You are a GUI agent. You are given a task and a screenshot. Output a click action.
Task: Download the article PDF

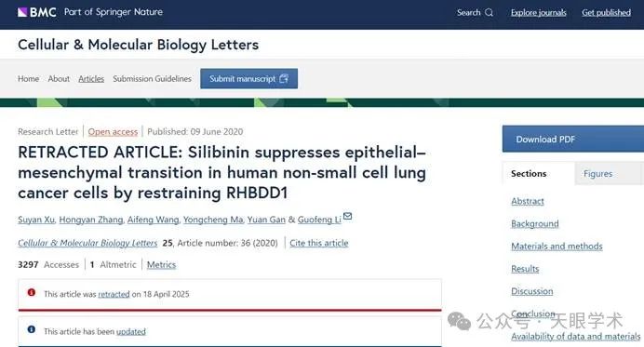point(573,140)
